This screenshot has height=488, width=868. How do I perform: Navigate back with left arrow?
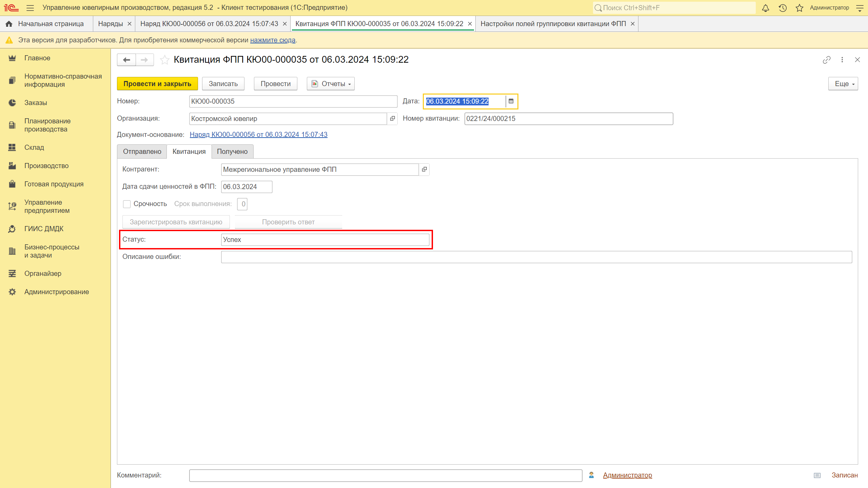point(126,60)
